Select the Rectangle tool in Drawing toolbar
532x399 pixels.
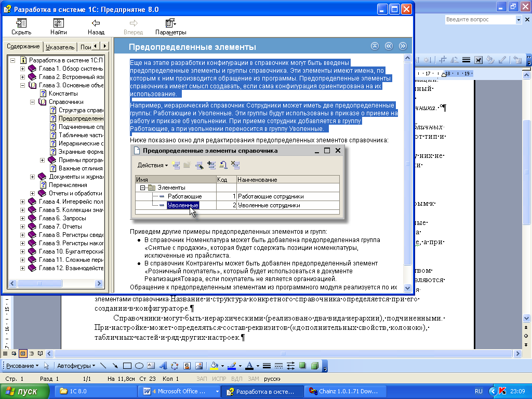point(127,366)
